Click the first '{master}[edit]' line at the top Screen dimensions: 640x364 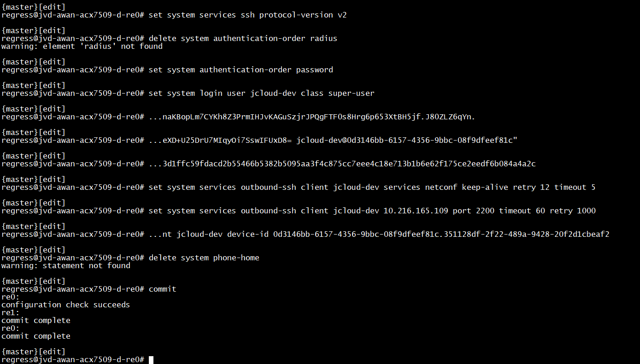(34, 7)
